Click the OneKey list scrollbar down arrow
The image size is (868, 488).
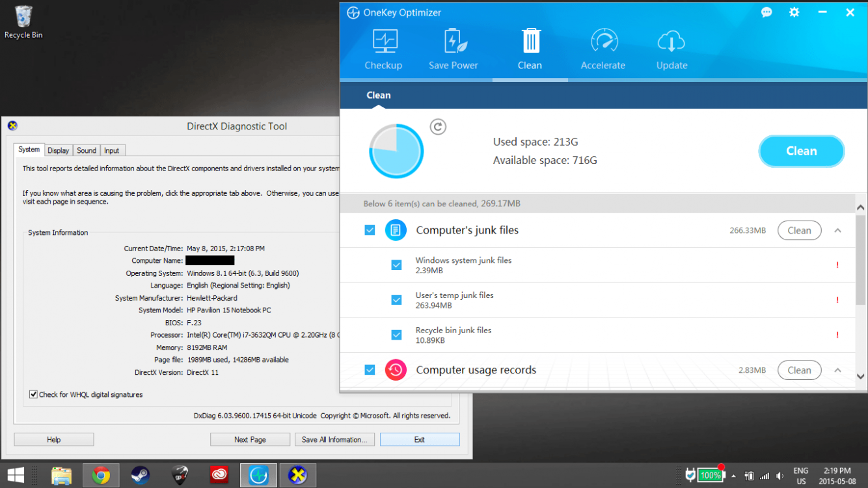pyautogui.click(x=861, y=376)
